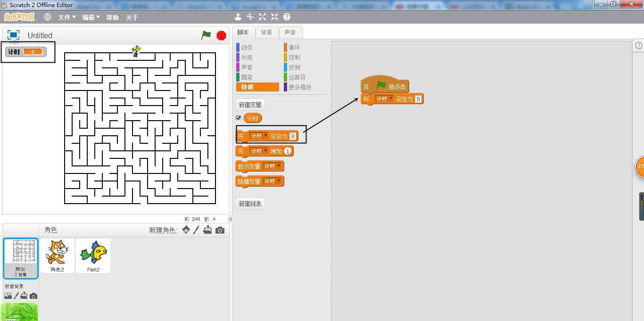Viewport: 644px width, 321px height.
Task: Open the 文件 menu
Action: (x=66, y=17)
